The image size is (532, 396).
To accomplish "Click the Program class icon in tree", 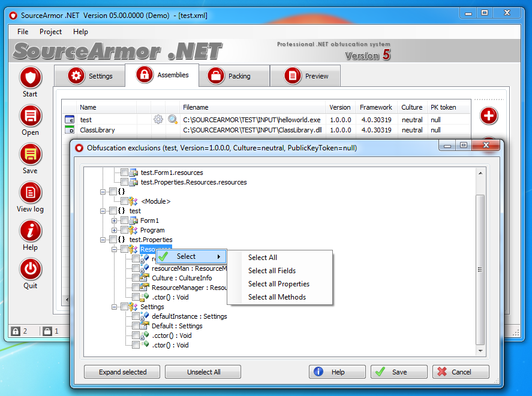I will [x=133, y=230].
